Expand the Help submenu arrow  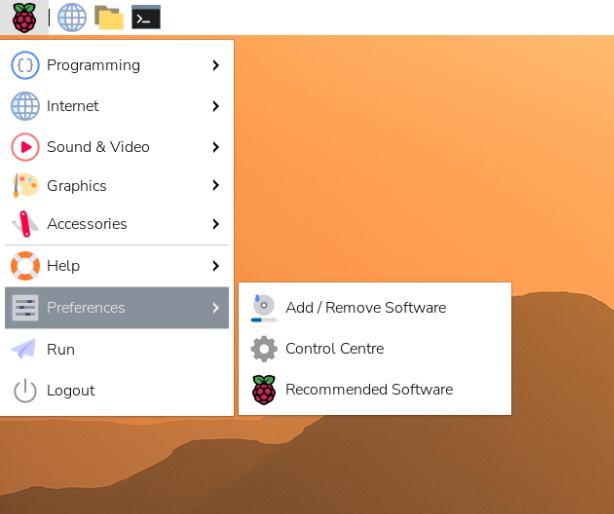[215, 266]
